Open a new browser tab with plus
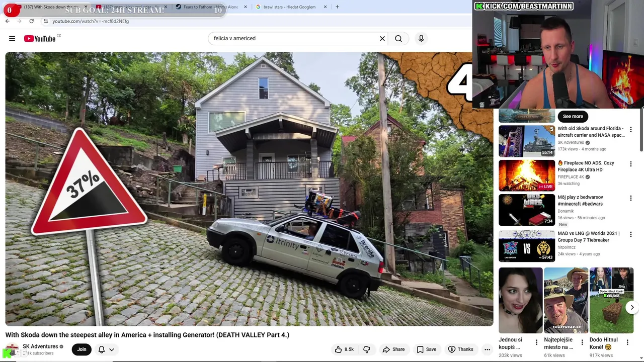Viewport: 644px width, 362px height. pos(337,7)
